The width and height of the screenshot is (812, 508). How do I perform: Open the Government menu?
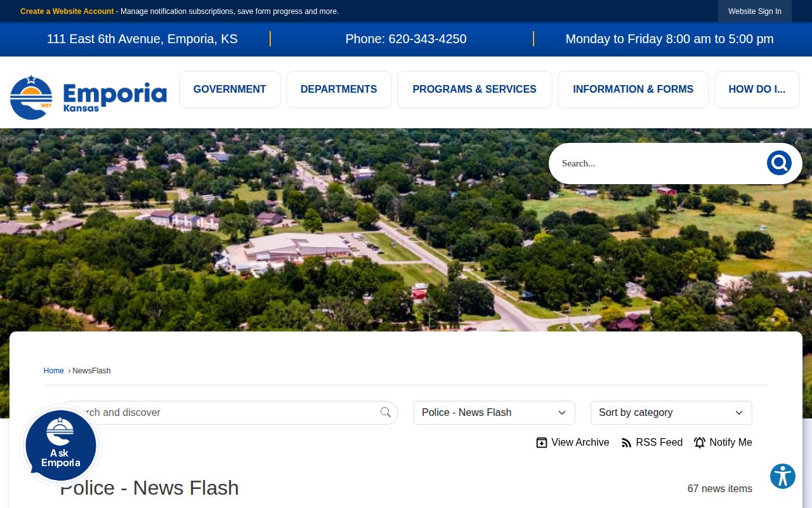pyautogui.click(x=230, y=90)
